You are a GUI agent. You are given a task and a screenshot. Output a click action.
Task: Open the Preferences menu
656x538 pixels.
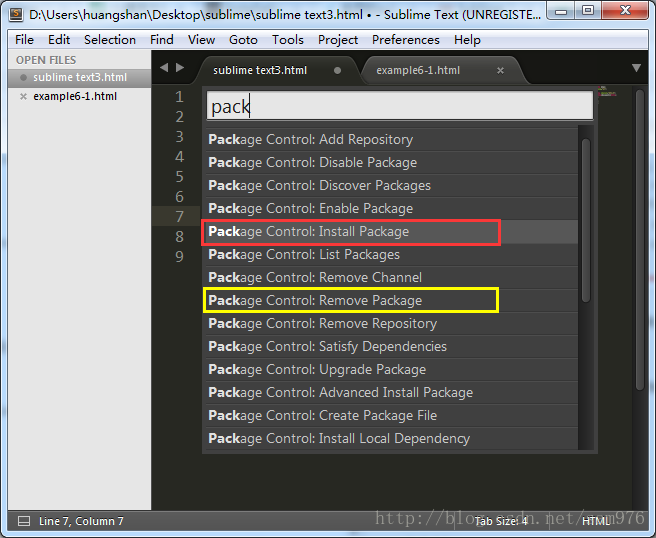tap(406, 40)
